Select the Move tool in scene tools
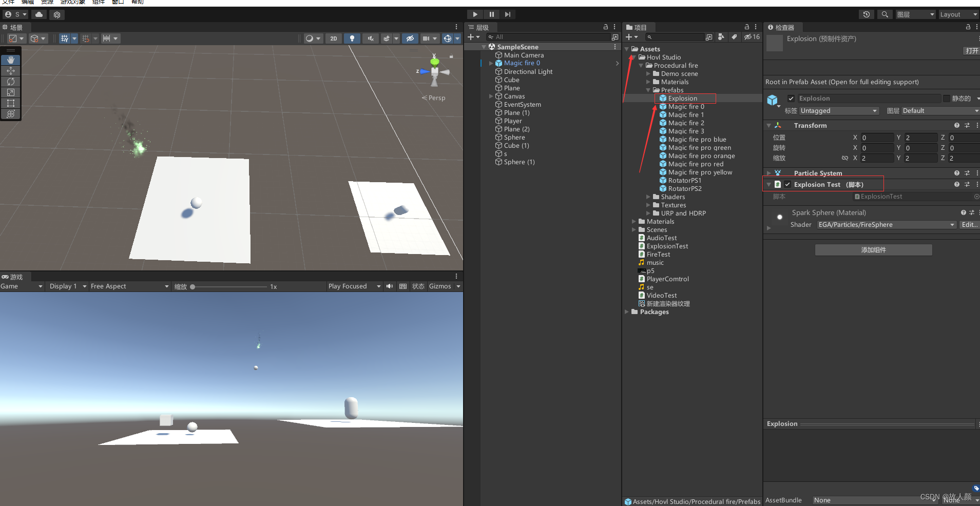This screenshot has height=506, width=980. click(x=10, y=71)
